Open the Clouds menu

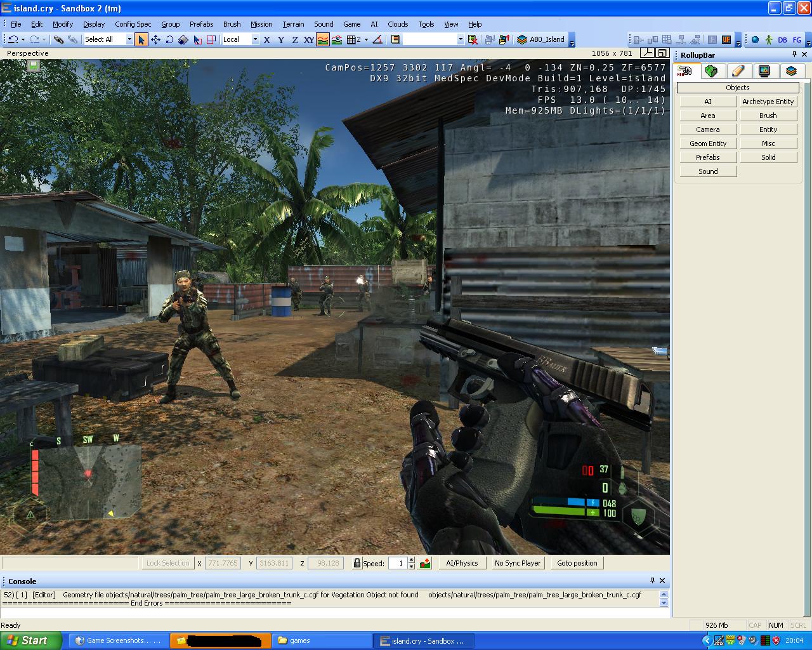point(398,24)
